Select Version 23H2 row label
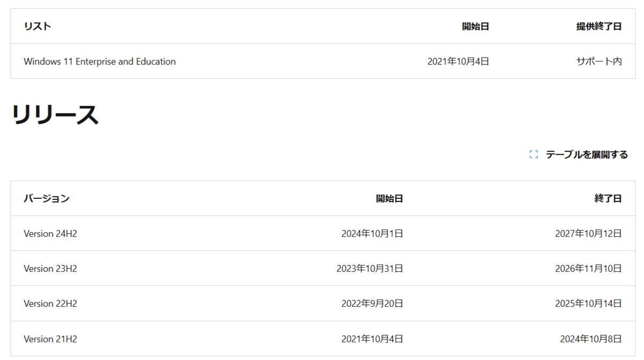This screenshot has width=644, height=360. (x=50, y=269)
